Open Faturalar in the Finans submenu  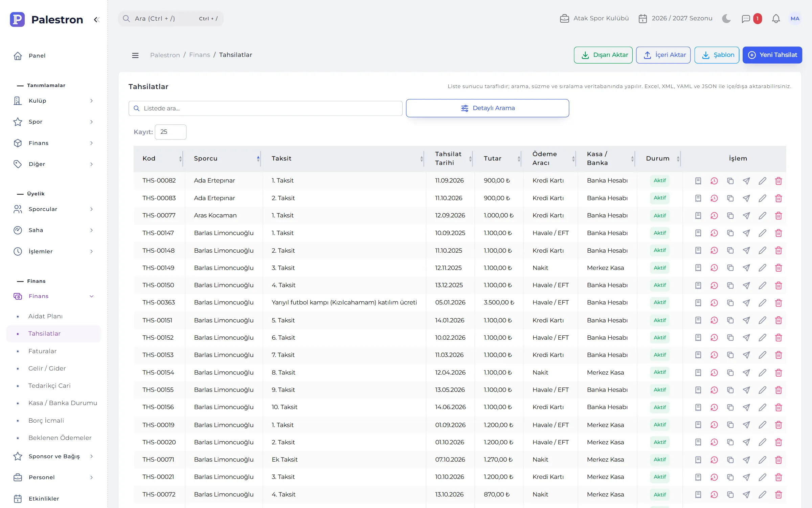point(42,351)
